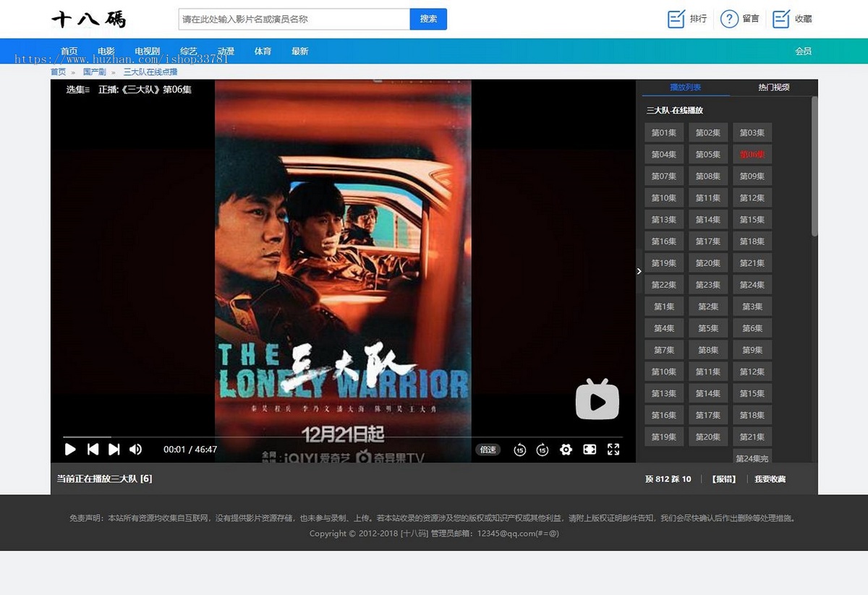Open 综艺 in the navigation bar
This screenshot has width=868, height=595.
pos(189,51)
